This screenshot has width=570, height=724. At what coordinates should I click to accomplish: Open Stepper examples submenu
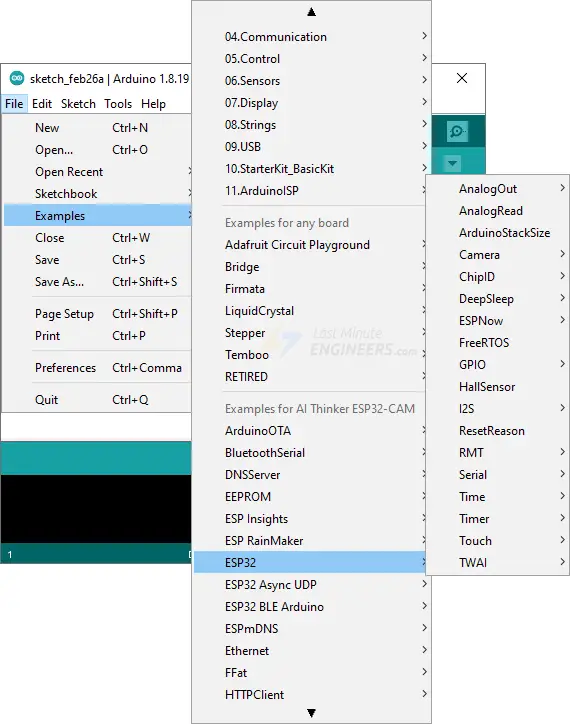tap(309, 333)
